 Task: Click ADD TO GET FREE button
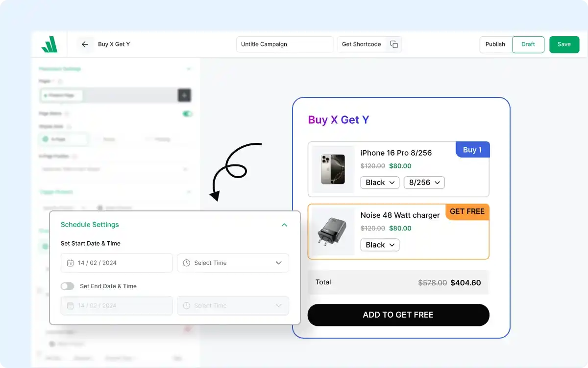(398, 315)
